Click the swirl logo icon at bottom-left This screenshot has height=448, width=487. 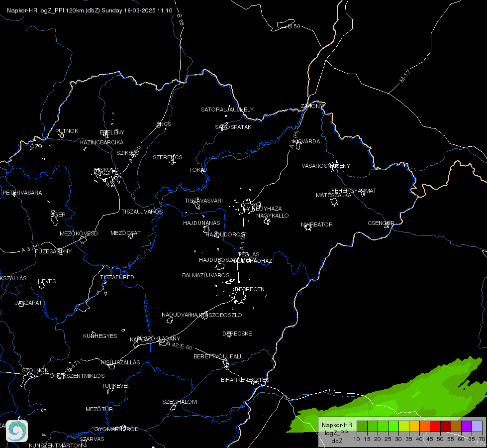pyautogui.click(x=17, y=431)
